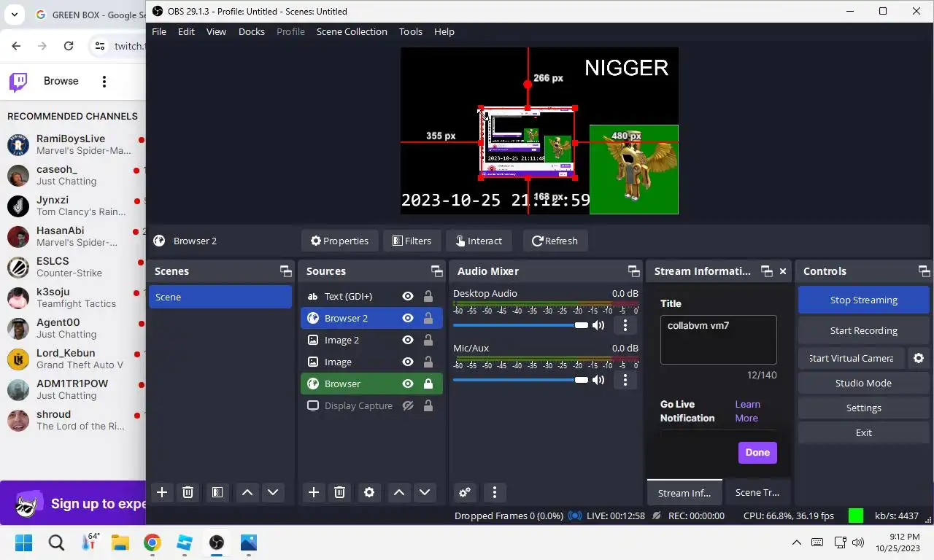The width and height of the screenshot is (934, 560).
Task: Add a new source with plus icon
Action: [314, 492]
